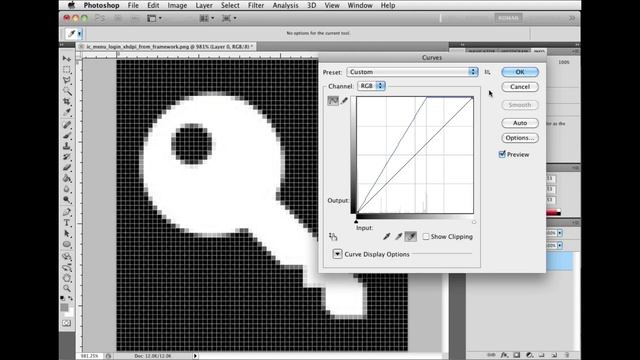Click the Options... button
Screen dimensions: 640x360
point(520,138)
